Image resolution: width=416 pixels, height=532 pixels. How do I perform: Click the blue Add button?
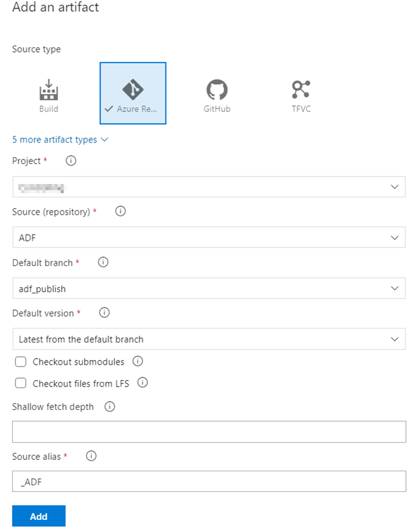[x=39, y=517]
